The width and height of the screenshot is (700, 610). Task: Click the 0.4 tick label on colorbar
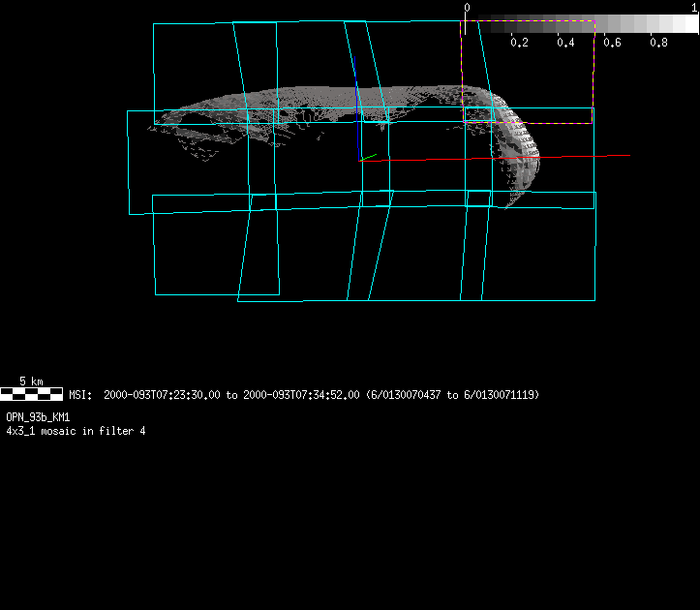click(566, 43)
